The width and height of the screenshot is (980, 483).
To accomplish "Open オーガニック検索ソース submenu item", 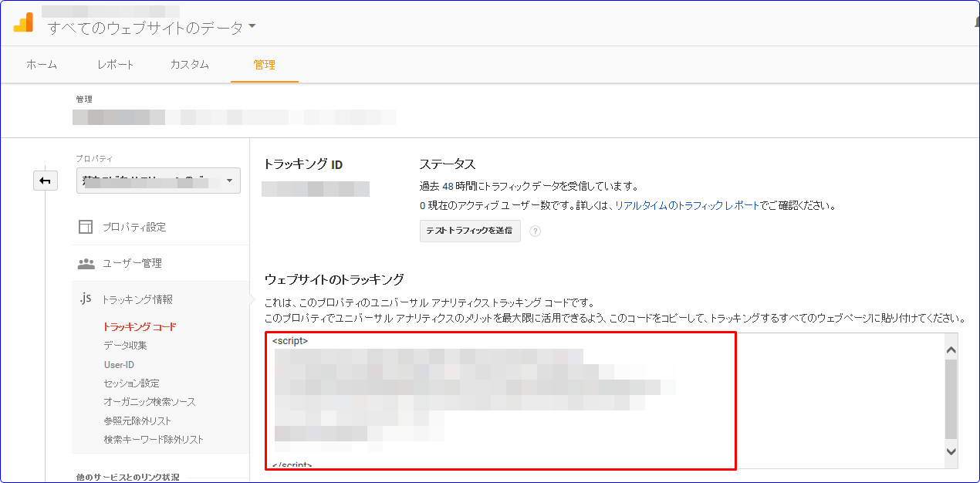I will pyautogui.click(x=150, y=402).
